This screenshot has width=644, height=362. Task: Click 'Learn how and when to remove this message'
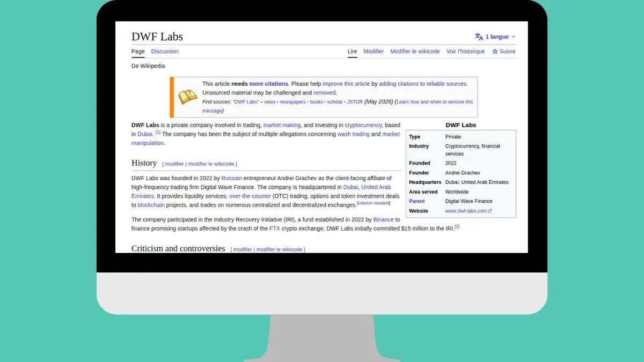435,102
